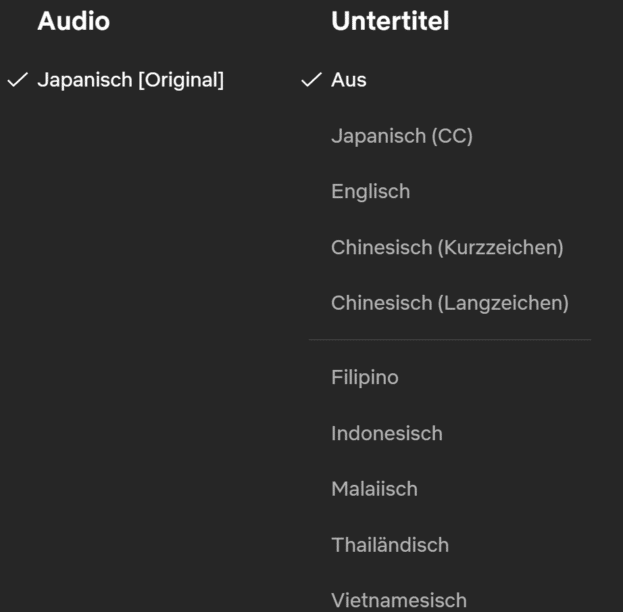
Task: Choose Chinesisch (Kurzzeichen) subtitles
Action: point(447,247)
